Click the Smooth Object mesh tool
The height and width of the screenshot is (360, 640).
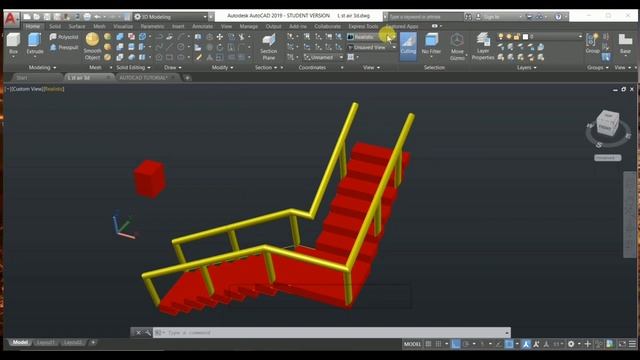click(92, 47)
